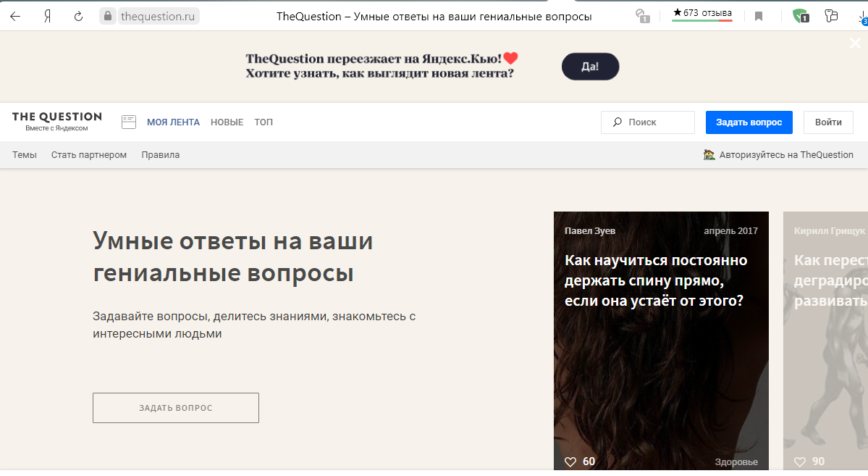Screen dimensions: 868x476
Task: Open the Yandex home button
Action: pyautogui.click(x=48, y=16)
